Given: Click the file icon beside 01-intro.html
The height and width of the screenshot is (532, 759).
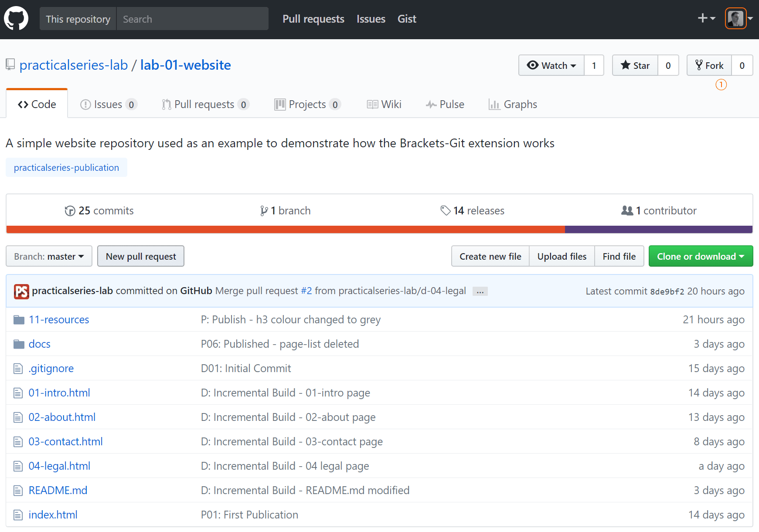Looking at the screenshot, I should click(x=18, y=393).
